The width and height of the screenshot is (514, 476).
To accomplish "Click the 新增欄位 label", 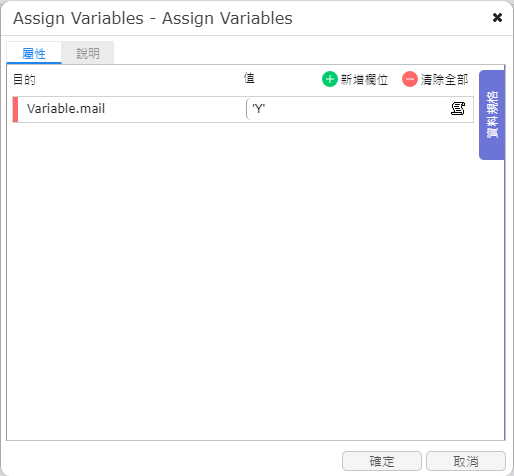I will 364,80.
